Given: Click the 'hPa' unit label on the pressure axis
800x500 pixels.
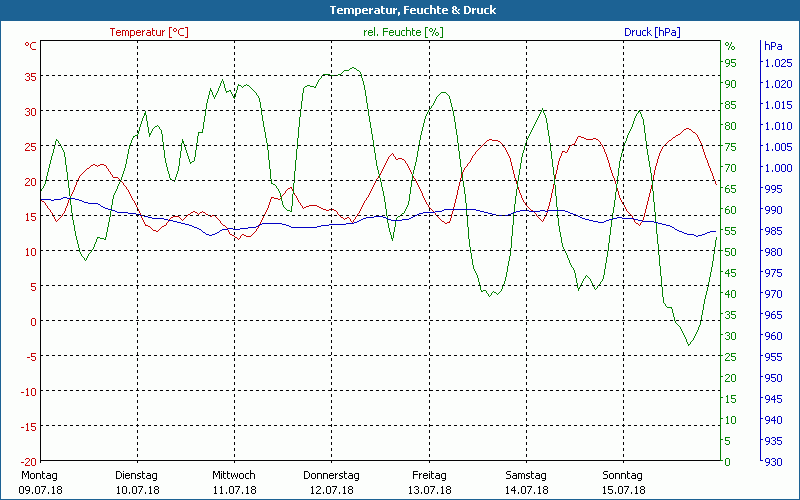Looking at the screenshot, I should pyautogui.click(x=773, y=46).
